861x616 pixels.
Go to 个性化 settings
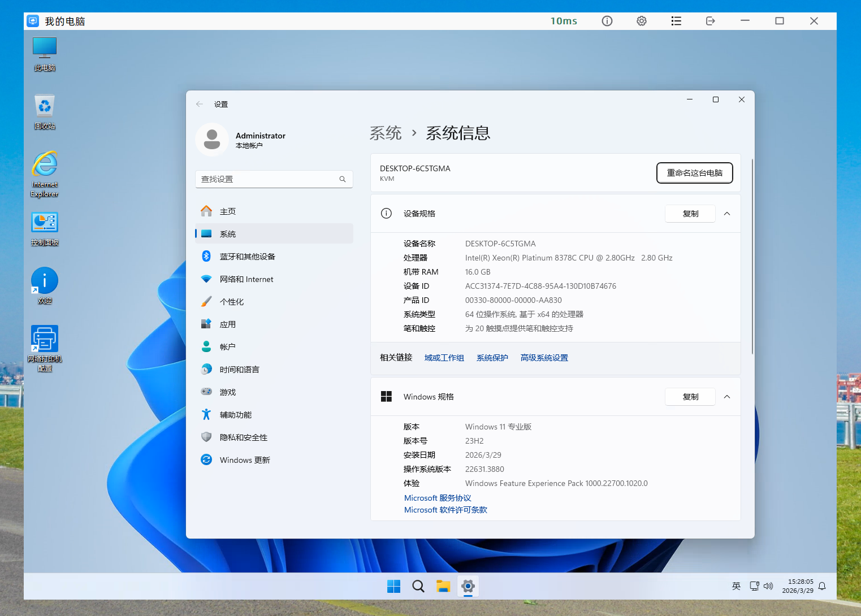[x=274, y=302]
